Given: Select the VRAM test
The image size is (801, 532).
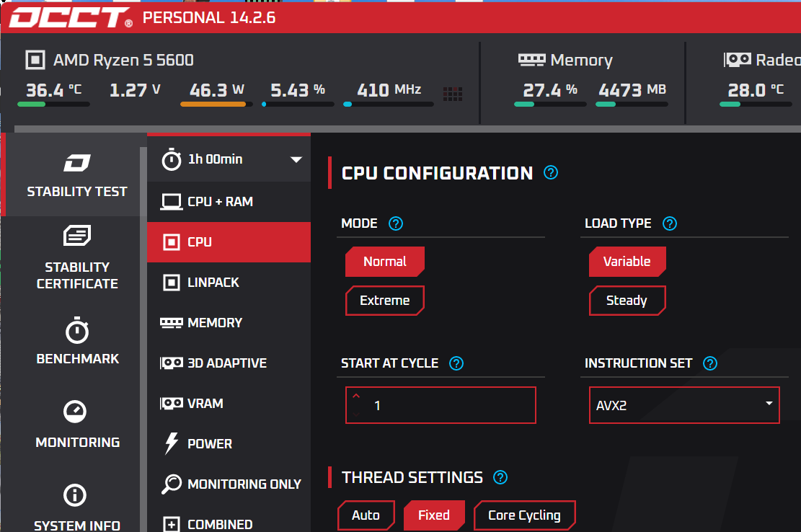Looking at the screenshot, I should 229,404.
